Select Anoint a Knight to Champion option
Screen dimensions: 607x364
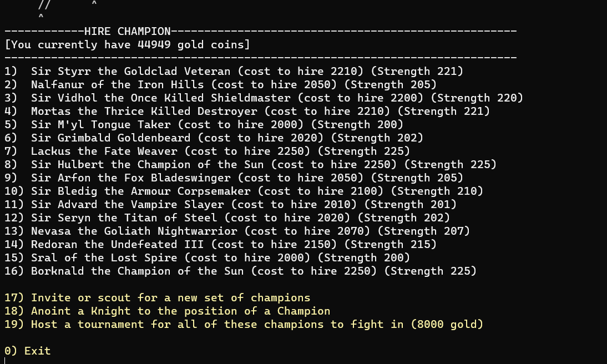167,311
